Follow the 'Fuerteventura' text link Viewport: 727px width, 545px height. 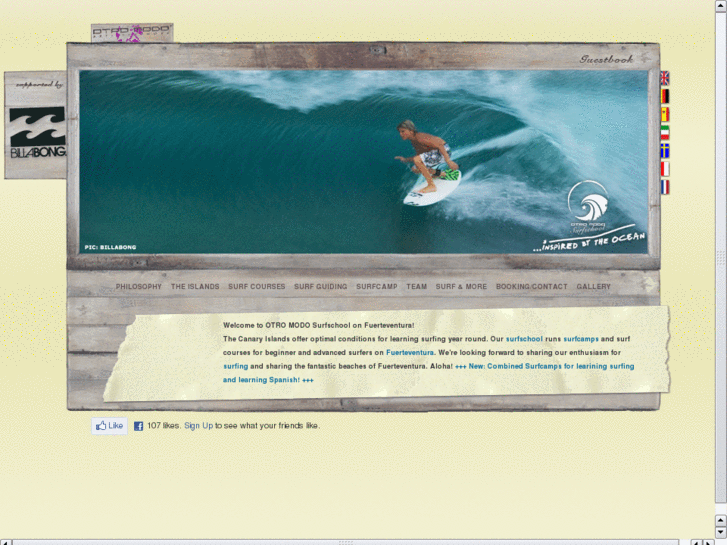410,353
